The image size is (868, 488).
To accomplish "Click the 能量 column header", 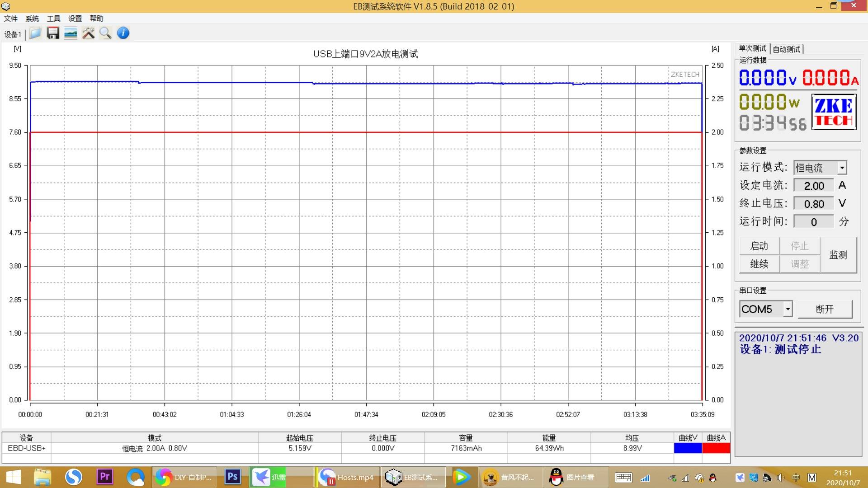I will (549, 438).
